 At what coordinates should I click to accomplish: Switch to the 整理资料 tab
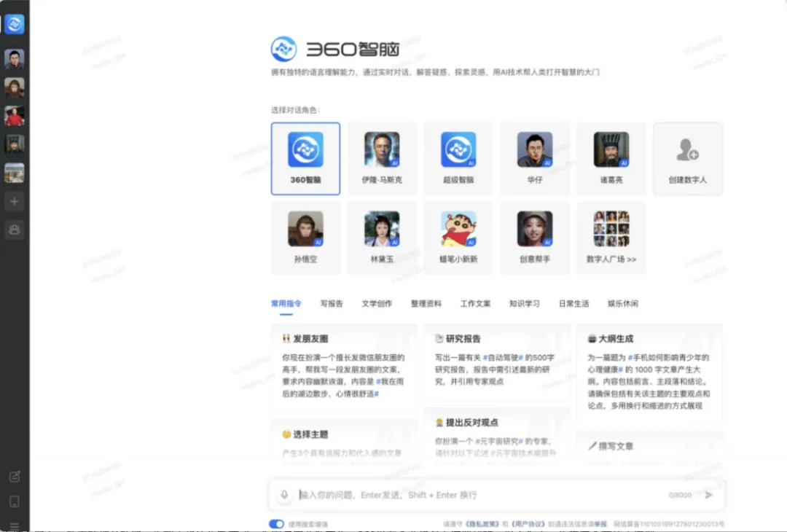[426, 304]
